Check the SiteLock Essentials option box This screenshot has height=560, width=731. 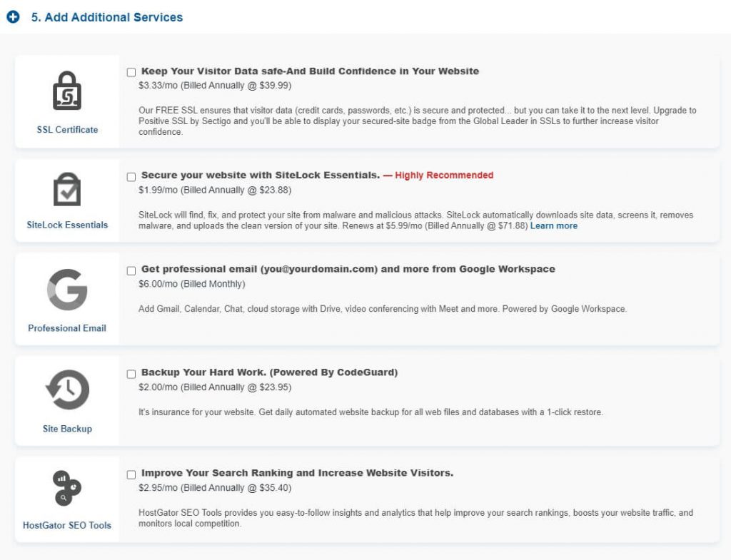click(x=131, y=176)
